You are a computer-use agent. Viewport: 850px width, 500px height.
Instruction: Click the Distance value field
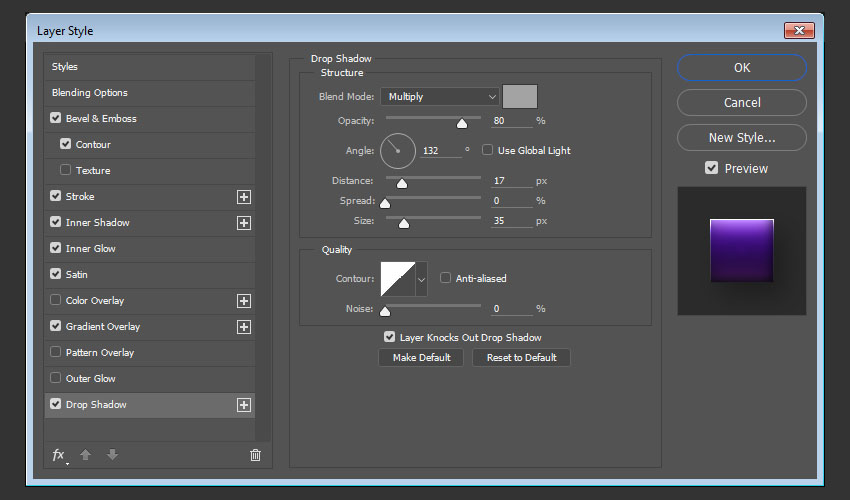(511, 181)
